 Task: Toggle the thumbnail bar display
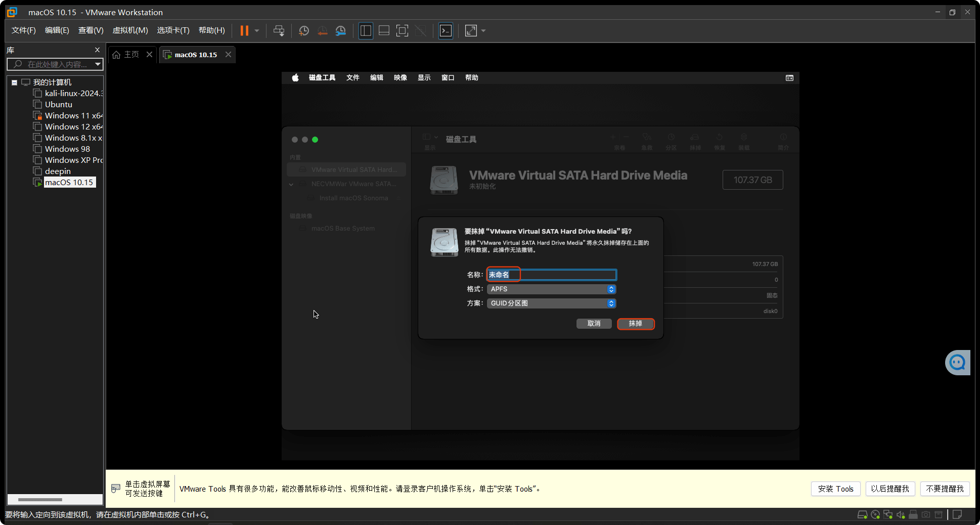[x=384, y=30]
